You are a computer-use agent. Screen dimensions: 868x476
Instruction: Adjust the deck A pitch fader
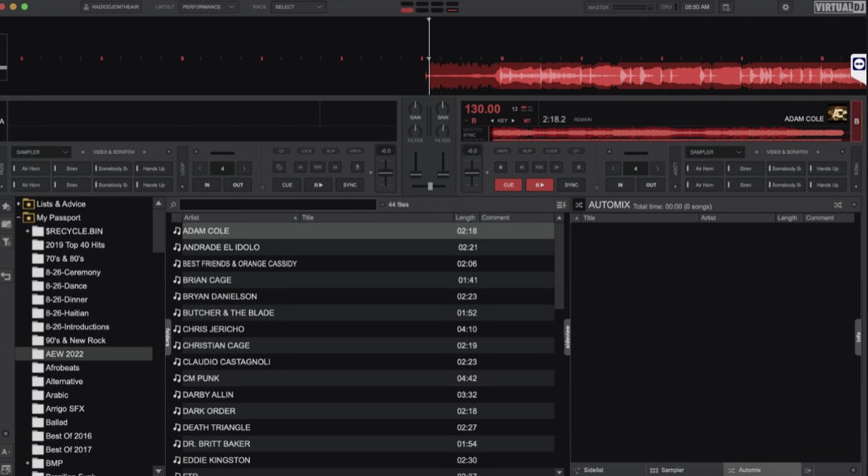pos(386,173)
